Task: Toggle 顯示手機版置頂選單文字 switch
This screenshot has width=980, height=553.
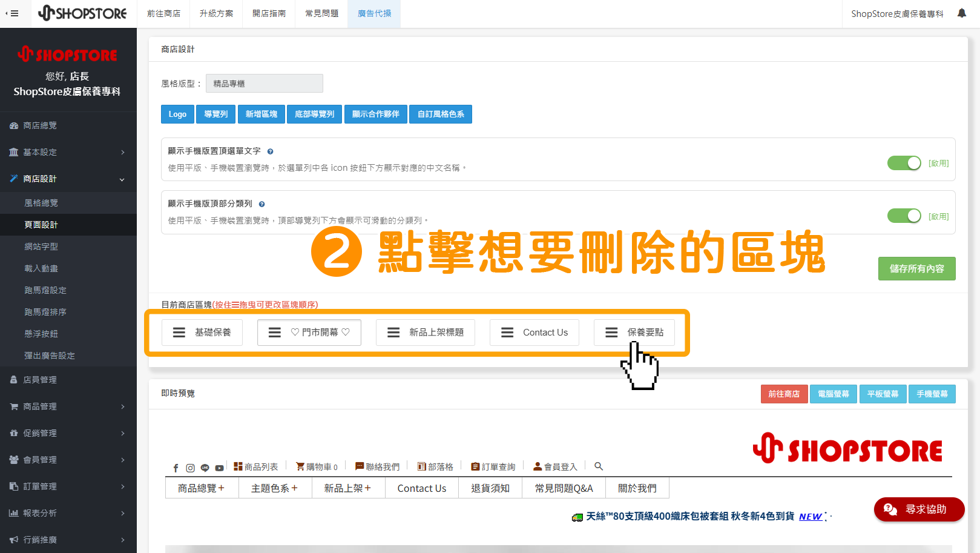Action: point(904,163)
